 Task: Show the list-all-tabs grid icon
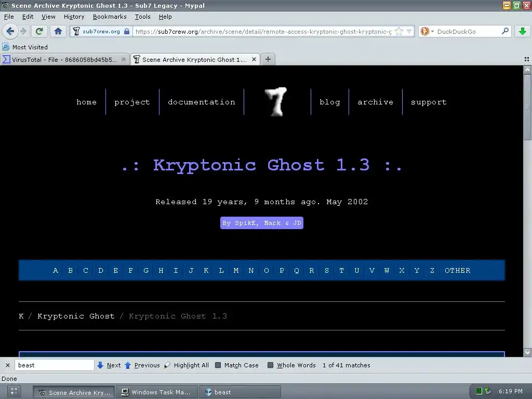tap(527, 59)
